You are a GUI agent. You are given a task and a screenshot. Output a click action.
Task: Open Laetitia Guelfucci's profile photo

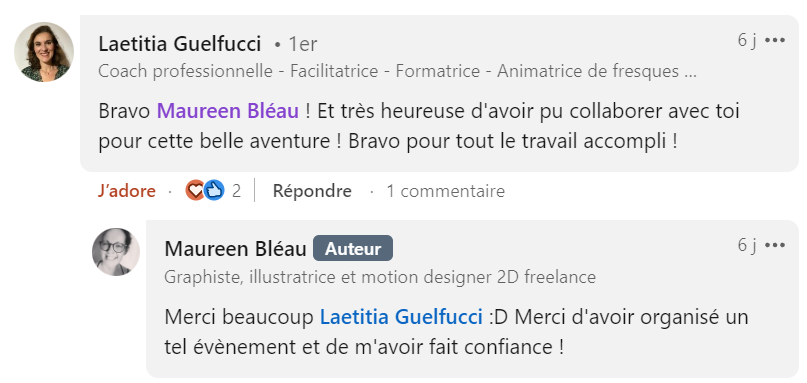(44, 52)
